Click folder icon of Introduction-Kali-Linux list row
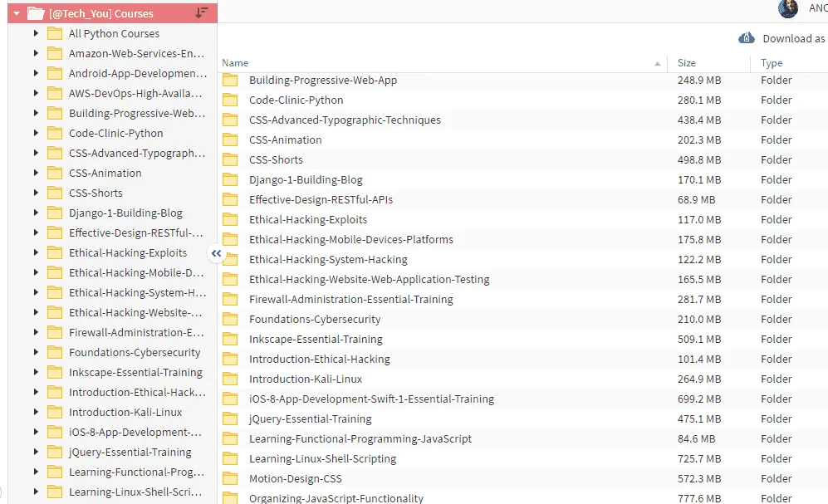828x504 pixels. click(x=230, y=379)
